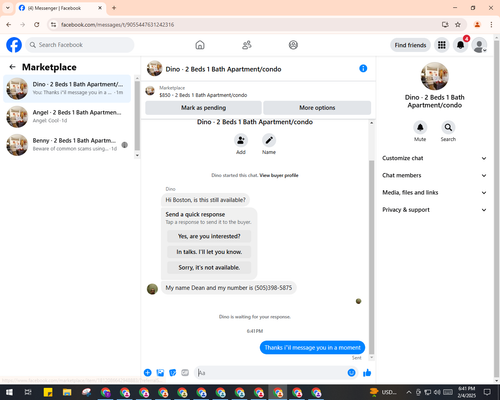This screenshot has height=400, width=500.
Task: Open Sticky Notes from taskbar
Action: [48, 392]
